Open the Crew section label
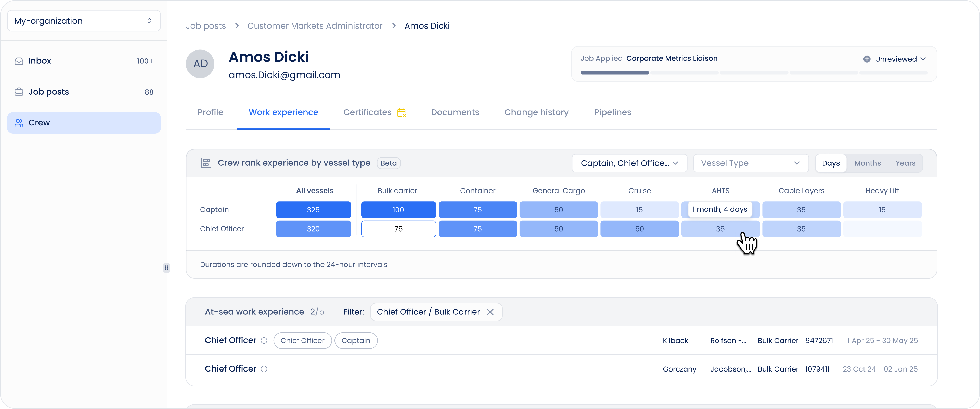Screen dimensions: 980x409 click(x=39, y=122)
